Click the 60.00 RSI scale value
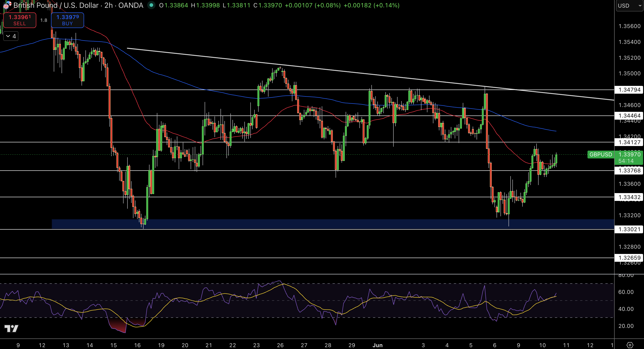 pos(626,292)
